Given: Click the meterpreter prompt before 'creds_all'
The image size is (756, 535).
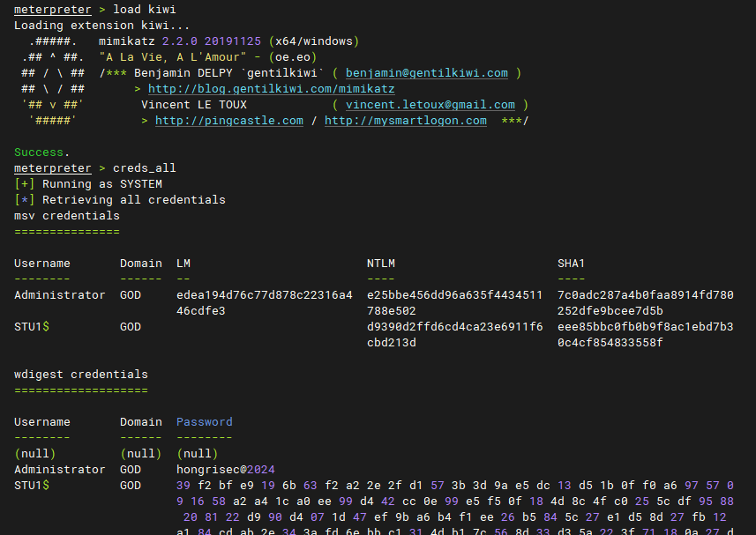Looking at the screenshot, I should [53, 168].
